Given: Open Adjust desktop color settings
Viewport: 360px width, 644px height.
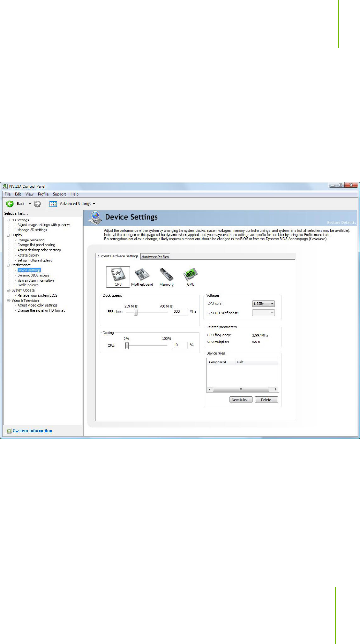Looking at the screenshot, I should click(x=39, y=250).
